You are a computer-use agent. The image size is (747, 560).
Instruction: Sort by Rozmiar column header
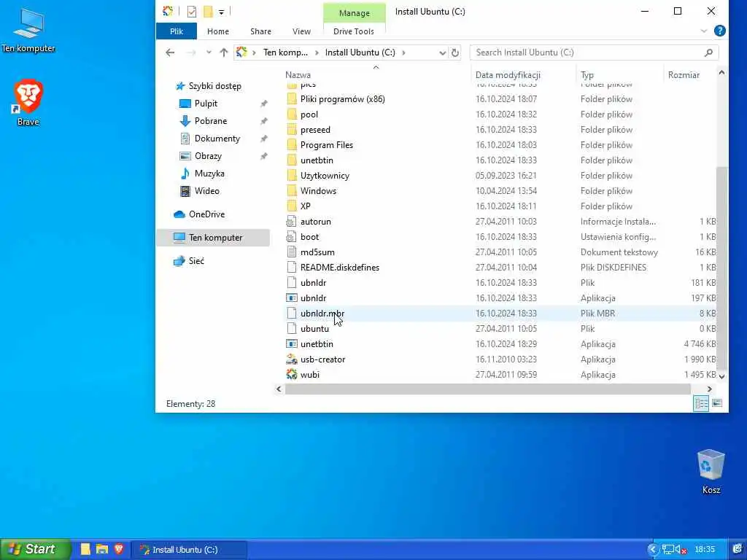(x=684, y=75)
